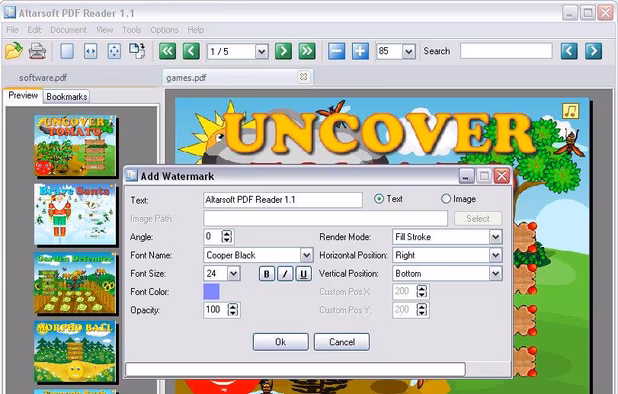
Task: Zoom out with the minus icon
Action: click(337, 51)
